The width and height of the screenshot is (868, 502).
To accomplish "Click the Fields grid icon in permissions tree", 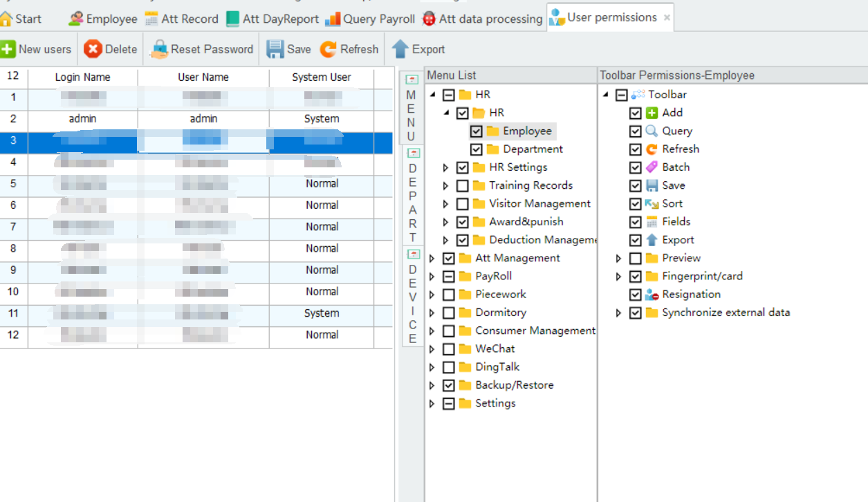I will click(x=652, y=222).
